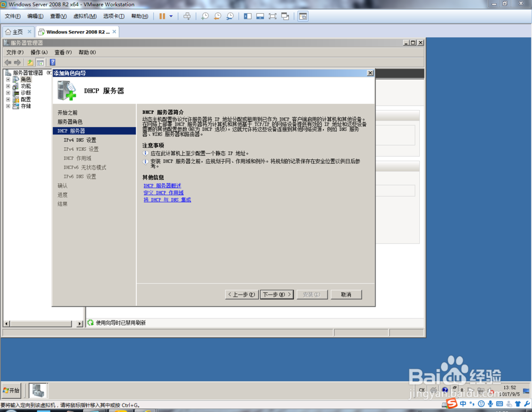Open Server Manager 帮助(H) menu
The image size is (532, 412).
coord(87,52)
